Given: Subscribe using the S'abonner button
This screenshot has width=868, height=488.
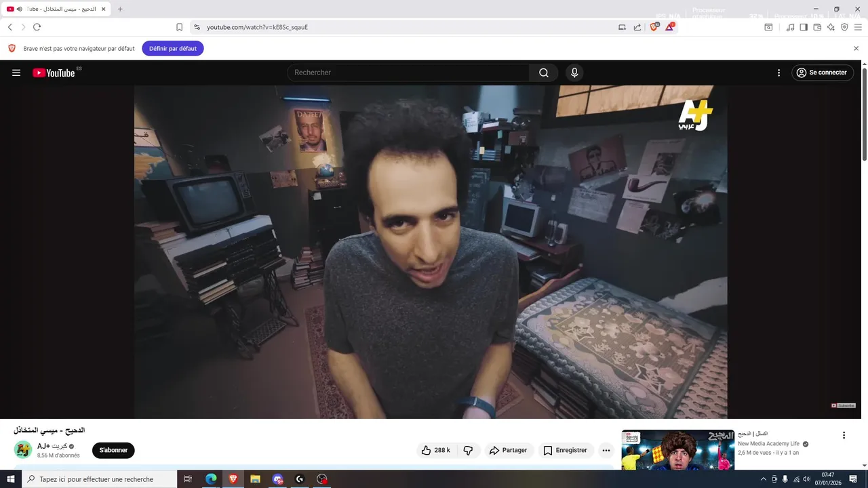Looking at the screenshot, I should [113, 450].
